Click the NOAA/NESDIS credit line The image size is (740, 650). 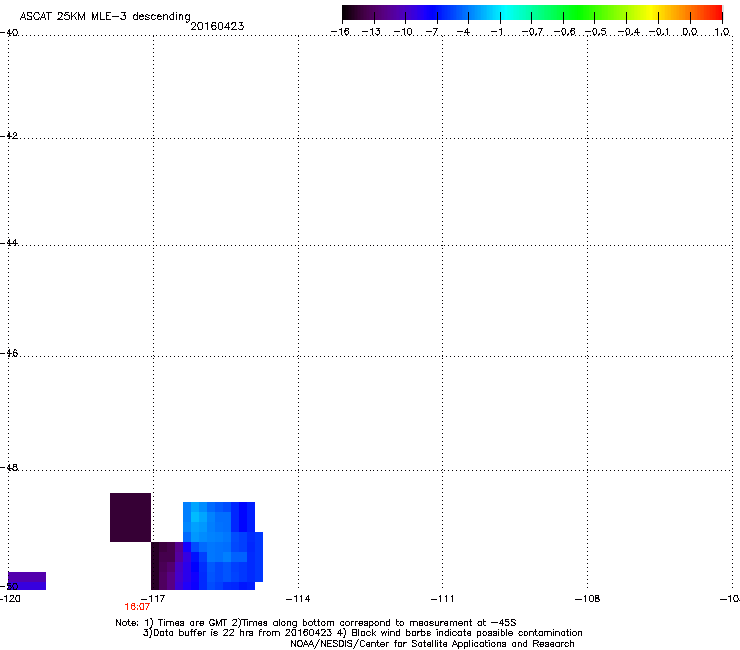point(432,644)
